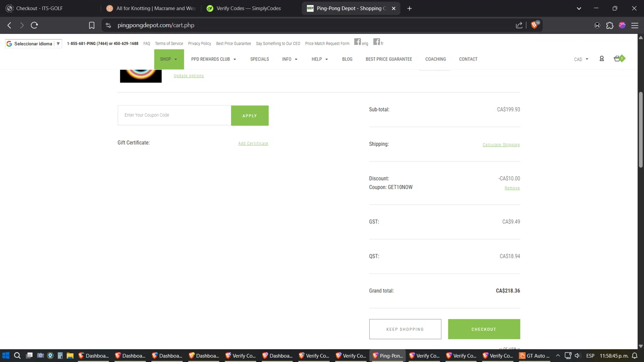Screen dimensions: 644x362
Task: Open the CONTACT navigation item
Action: tap(468, 59)
